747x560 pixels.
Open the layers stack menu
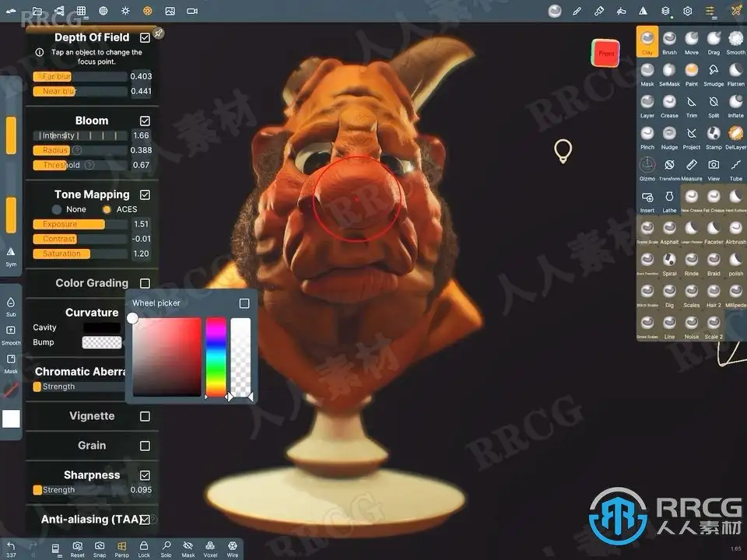[x=665, y=11]
